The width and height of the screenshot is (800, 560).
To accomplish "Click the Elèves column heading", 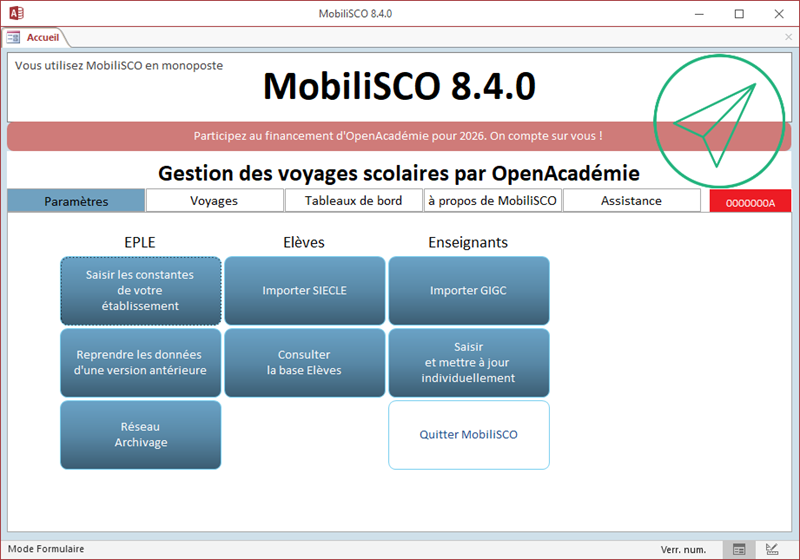I will [x=304, y=242].
